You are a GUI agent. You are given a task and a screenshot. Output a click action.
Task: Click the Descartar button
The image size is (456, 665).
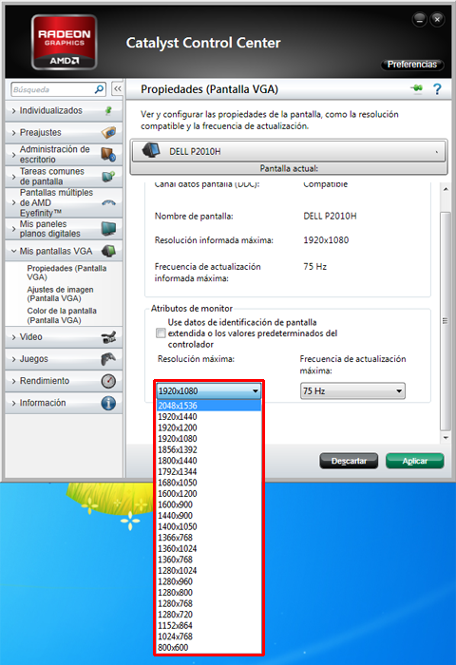tap(349, 461)
